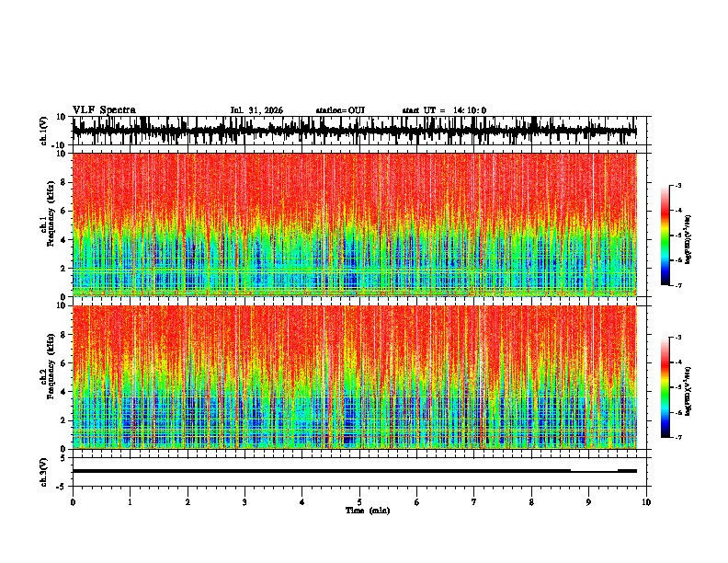Click the time axis tick label "5"
The image size is (728, 563).
pyautogui.click(x=359, y=502)
